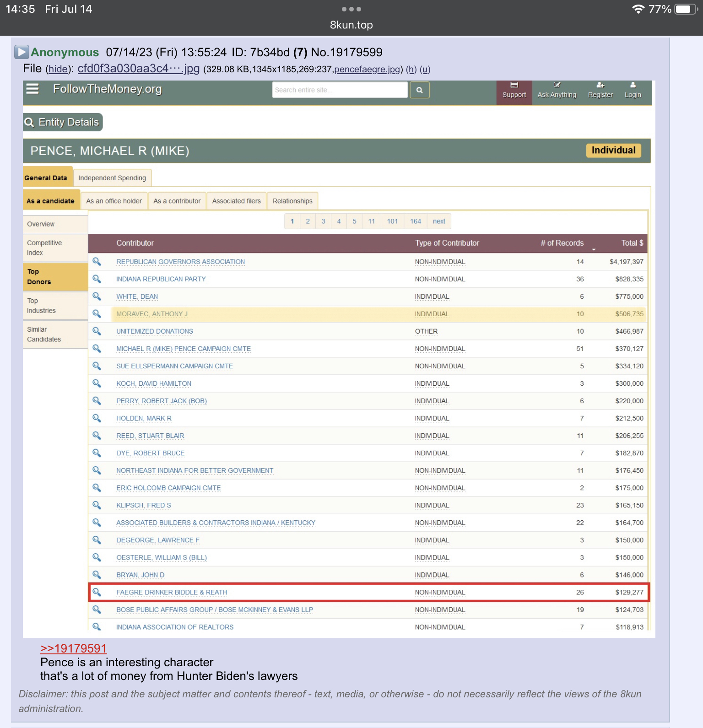Tap the browser three-dots menu
This screenshot has width=703, height=728.
pyautogui.click(x=351, y=9)
